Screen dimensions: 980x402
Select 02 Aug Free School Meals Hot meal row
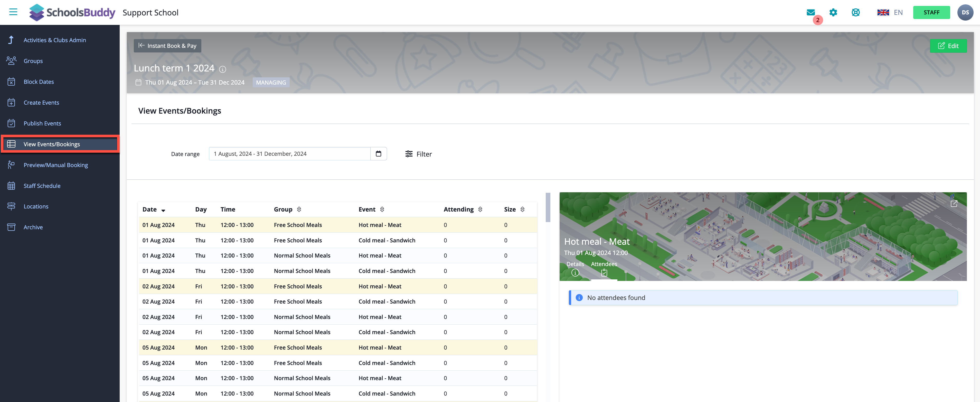[x=337, y=286]
